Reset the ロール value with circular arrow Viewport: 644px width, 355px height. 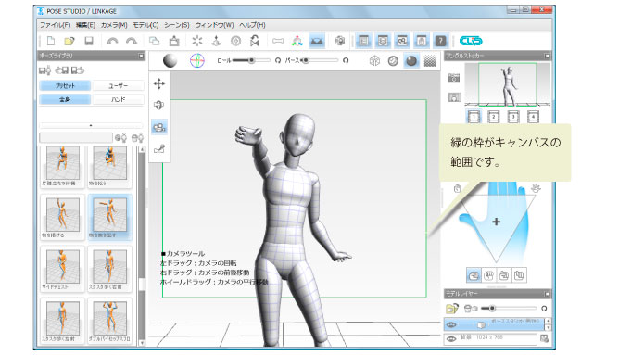click(x=278, y=60)
